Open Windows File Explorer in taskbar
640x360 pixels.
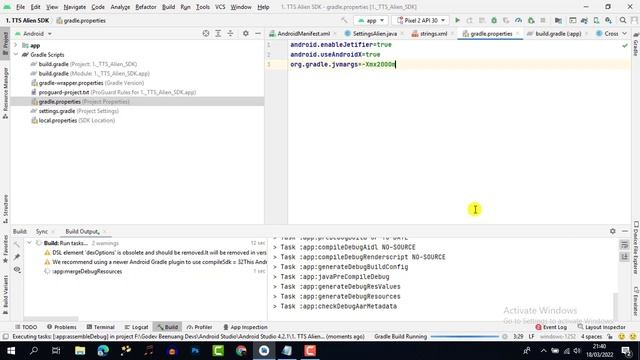pyautogui.click(x=80, y=351)
